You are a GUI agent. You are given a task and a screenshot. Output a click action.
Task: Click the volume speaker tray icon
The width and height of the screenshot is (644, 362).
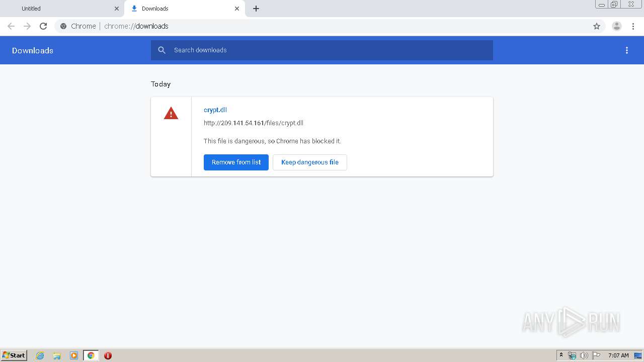pos(584,355)
